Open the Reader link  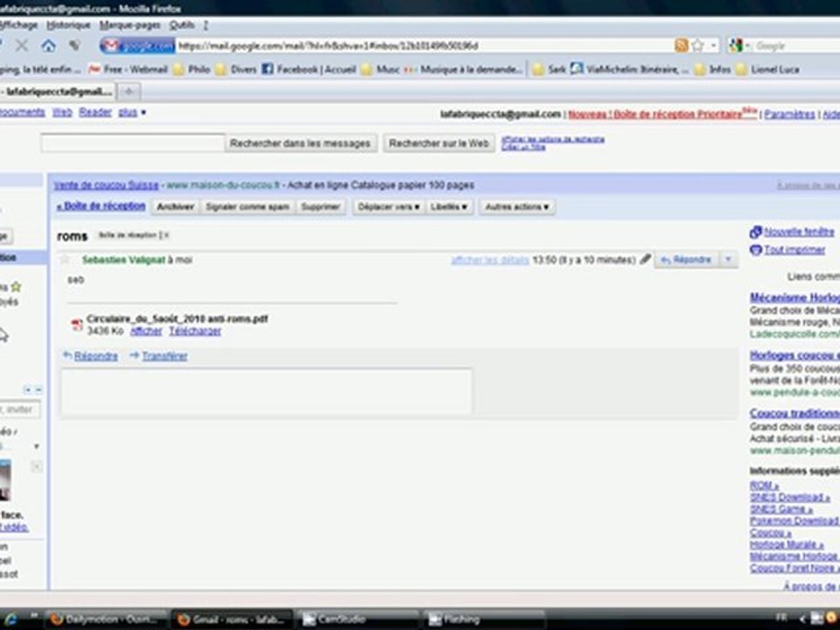point(95,113)
